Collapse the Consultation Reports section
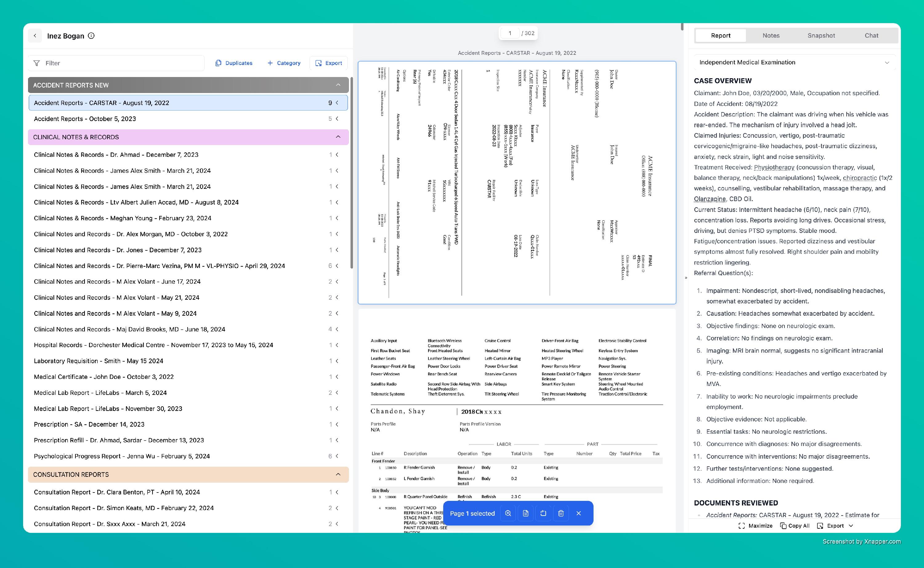The height and width of the screenshot is (568, 924). click(338, 474)
